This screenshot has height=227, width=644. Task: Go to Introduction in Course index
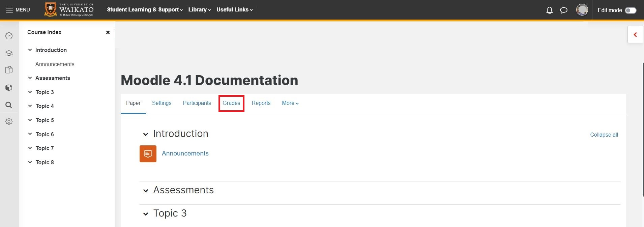tap(51, 50)
